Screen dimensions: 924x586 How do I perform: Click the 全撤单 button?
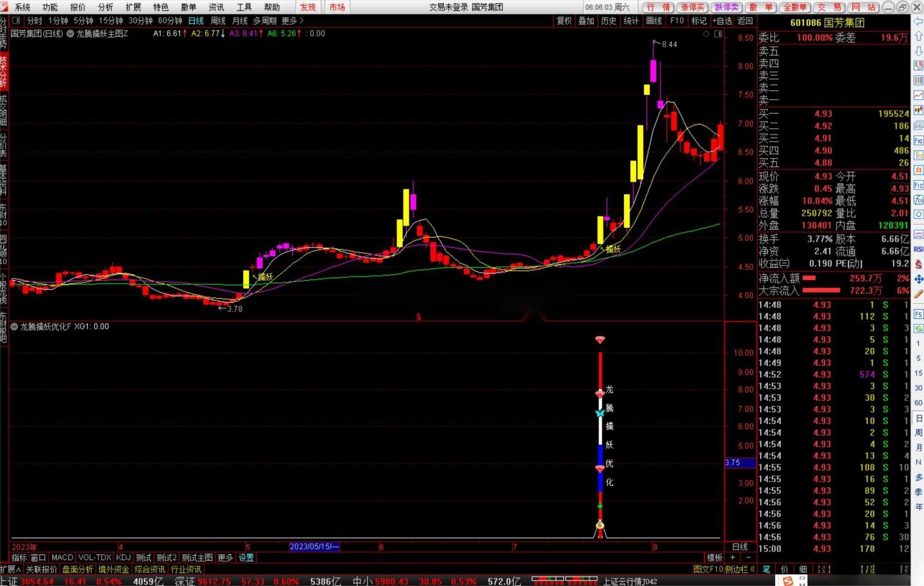click(x=795, y=7)
